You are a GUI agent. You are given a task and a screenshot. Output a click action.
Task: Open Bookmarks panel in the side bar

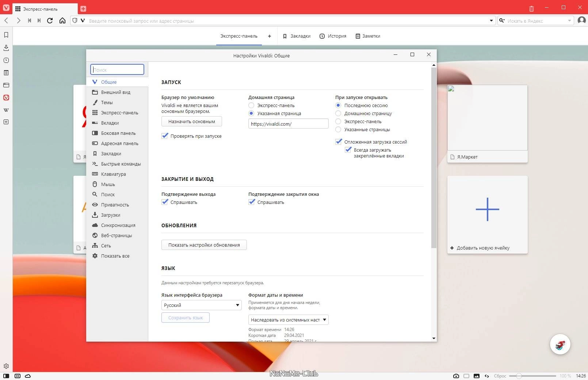coord(6,35)
